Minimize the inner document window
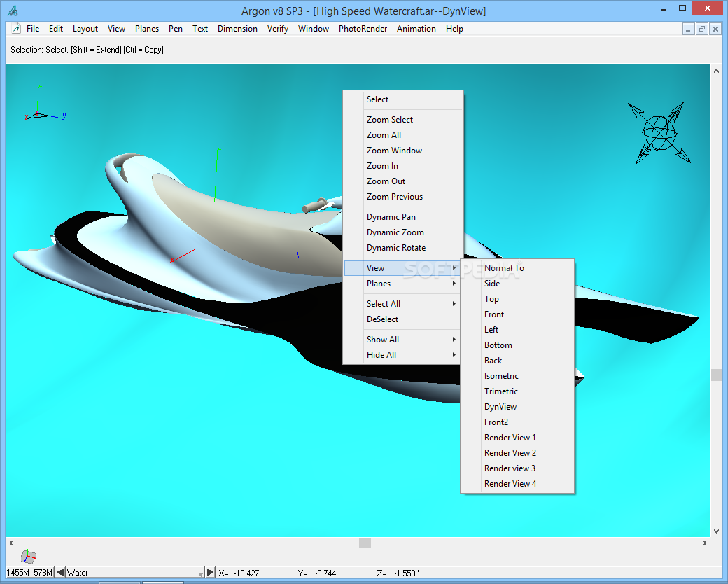The width and height of the screenshot is (728, 584). [688, 29]
